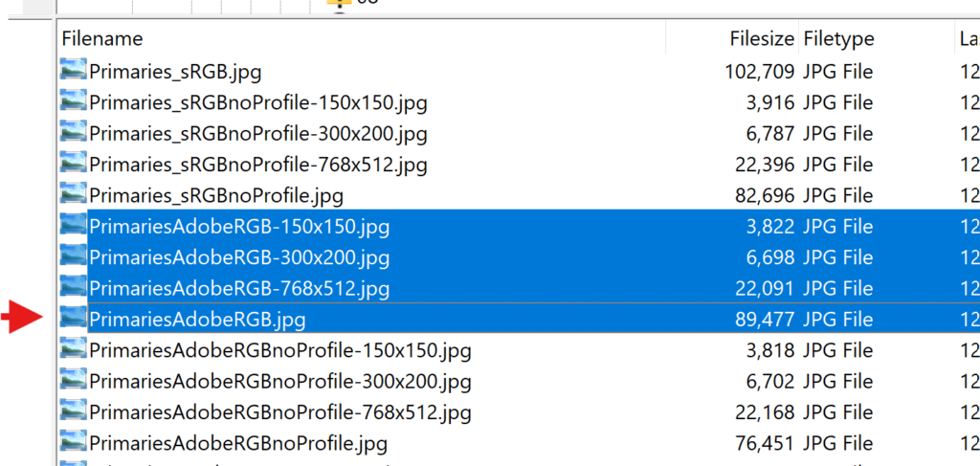Screen dimensions: 980x466
Task: Select the Primaries_sRGBnoProfile.jpg file name
Action: pos(216,197)
